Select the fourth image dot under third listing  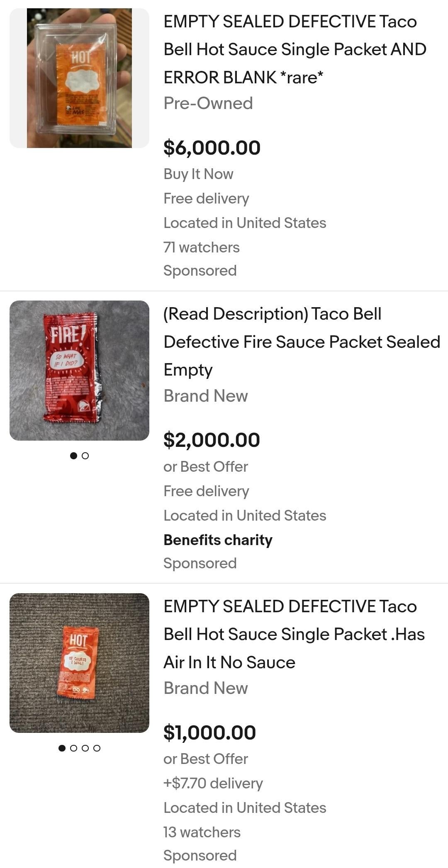[x=97, y=748]
